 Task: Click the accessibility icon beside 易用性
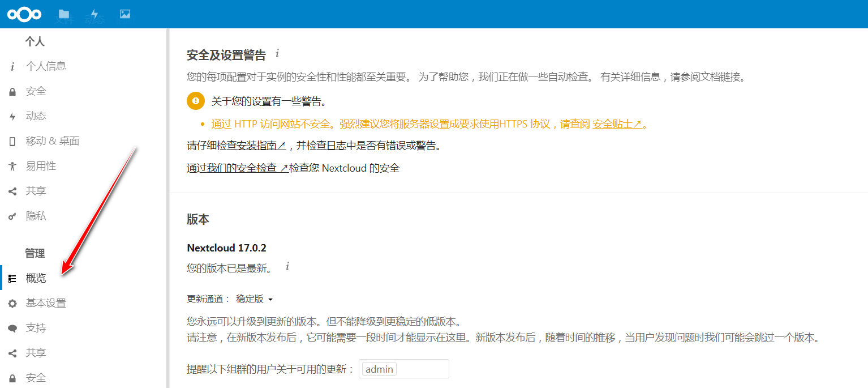pyautogui.click(x=12, y=167)
